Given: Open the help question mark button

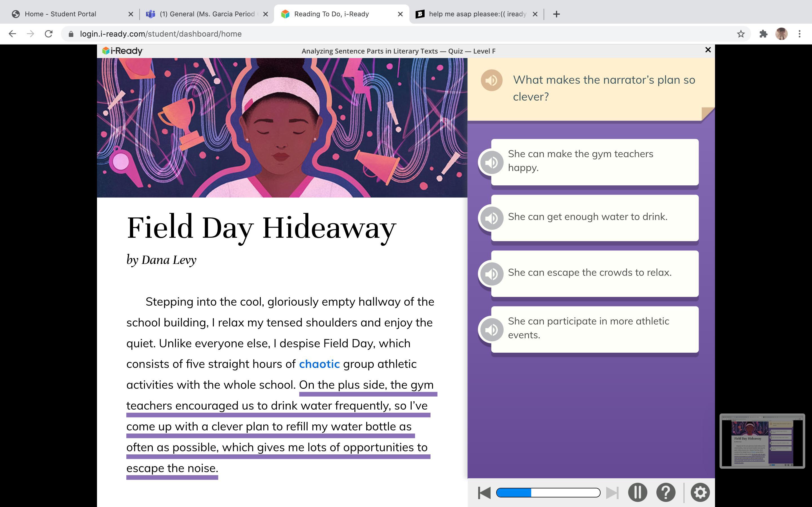Looking at the screenshot, I should pos(666,492).
